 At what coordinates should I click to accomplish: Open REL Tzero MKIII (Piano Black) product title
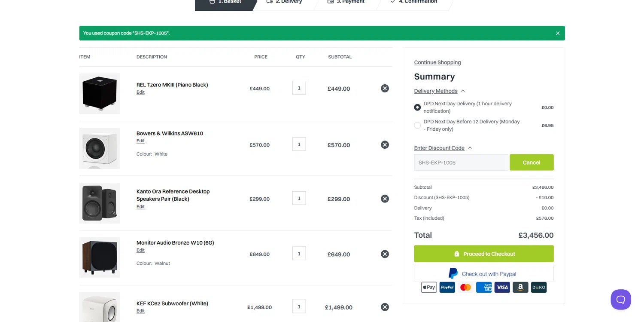(x=172, y=85)
